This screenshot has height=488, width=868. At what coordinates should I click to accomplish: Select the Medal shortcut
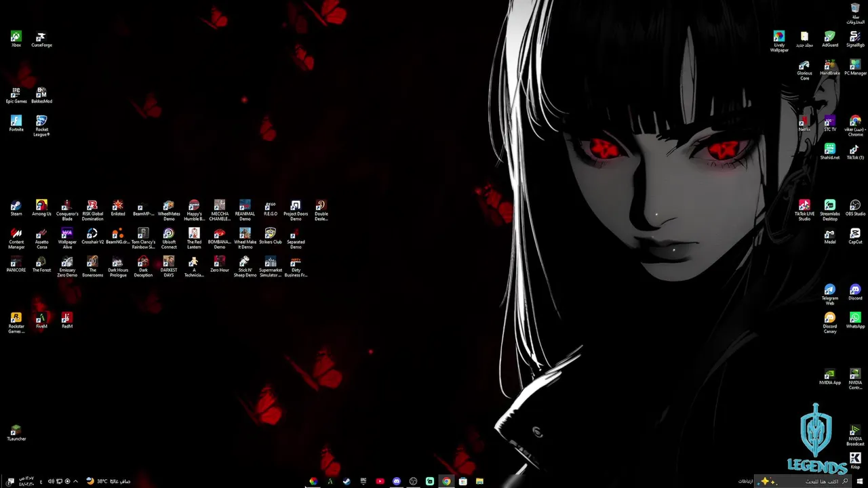(x=830, y=237)
